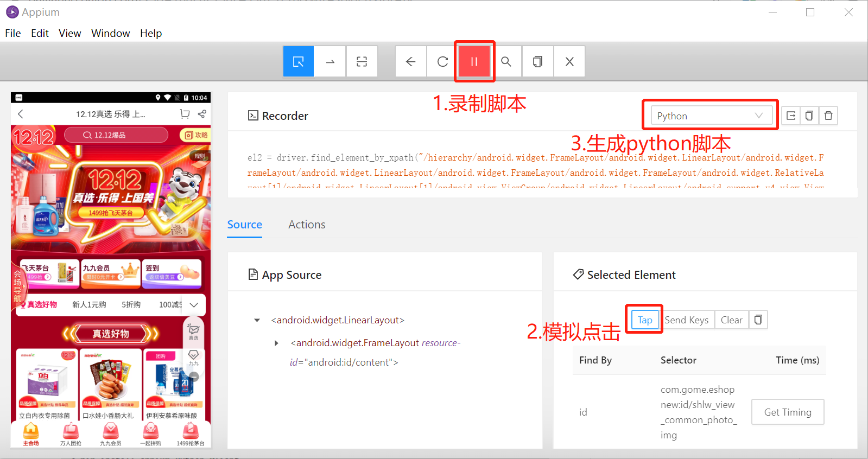Tap 签到 card in screenshot
Viewport: 868px width, 459px height.
pyautogui.click(x=172, y=272)
